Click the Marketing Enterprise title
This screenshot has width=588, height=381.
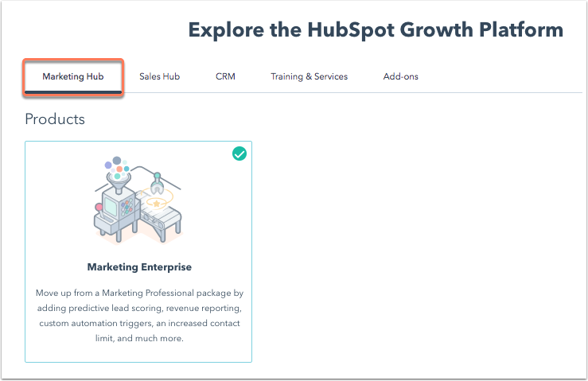coord(139,267)
